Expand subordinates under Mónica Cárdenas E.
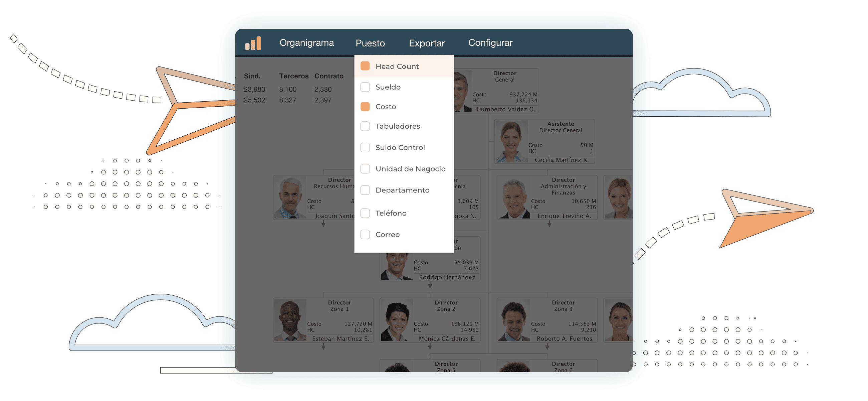868x401 pixels. coord(430,347)
